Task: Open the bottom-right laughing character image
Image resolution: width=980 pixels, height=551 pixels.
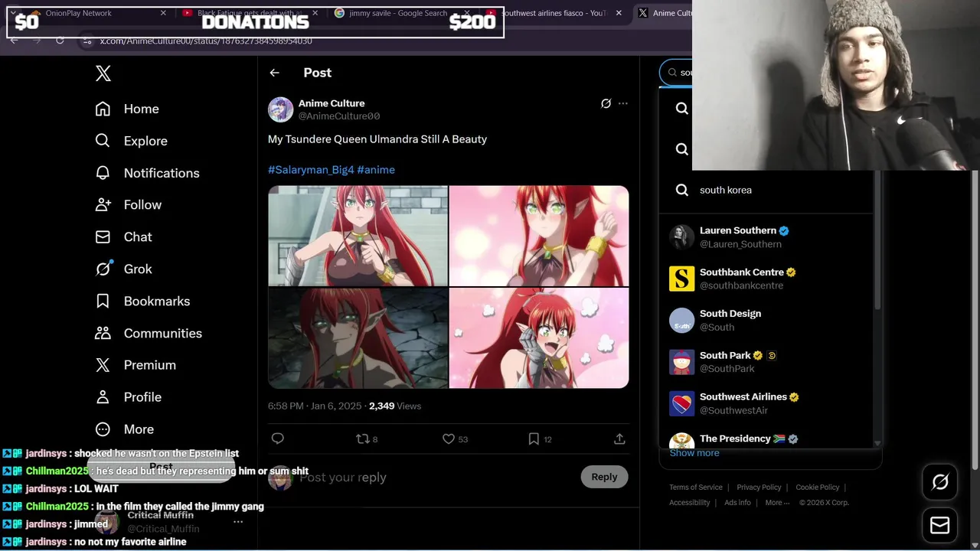Action: [539, 338]
